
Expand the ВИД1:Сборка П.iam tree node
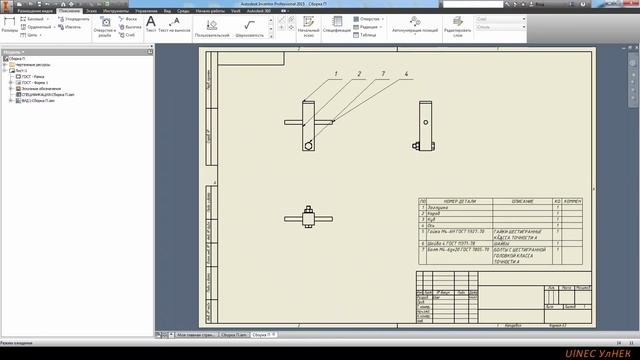pos(11,100)
